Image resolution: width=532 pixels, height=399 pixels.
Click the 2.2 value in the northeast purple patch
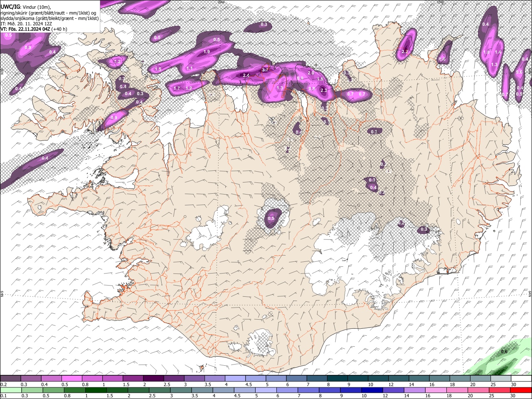click(405, 52)
